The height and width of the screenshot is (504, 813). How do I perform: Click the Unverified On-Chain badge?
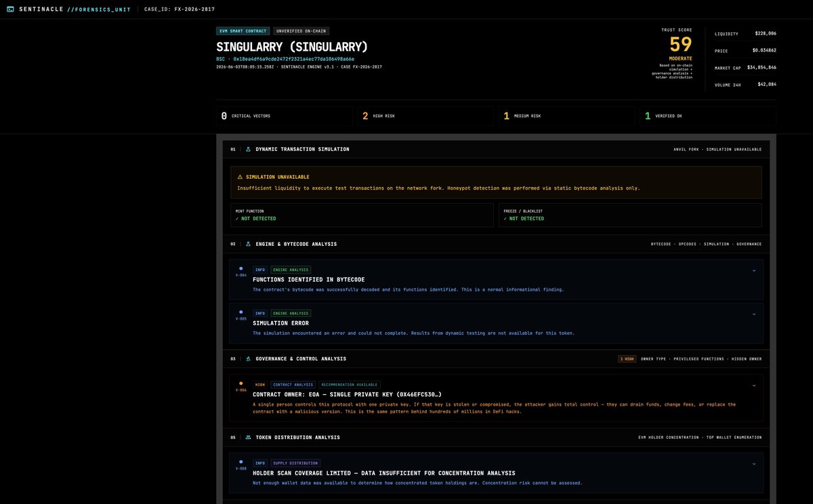click(301, 31)
